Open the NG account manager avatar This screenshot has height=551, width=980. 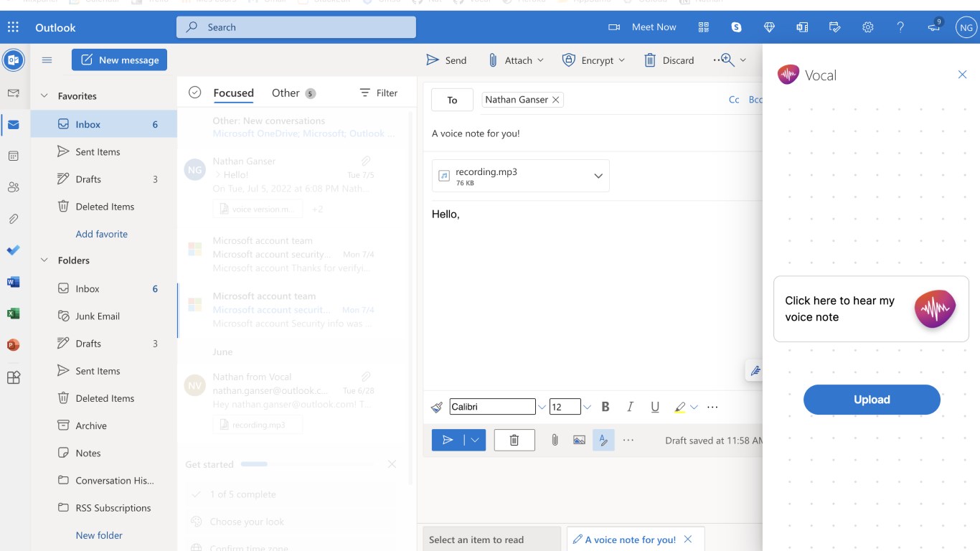[x=966, y=27]
